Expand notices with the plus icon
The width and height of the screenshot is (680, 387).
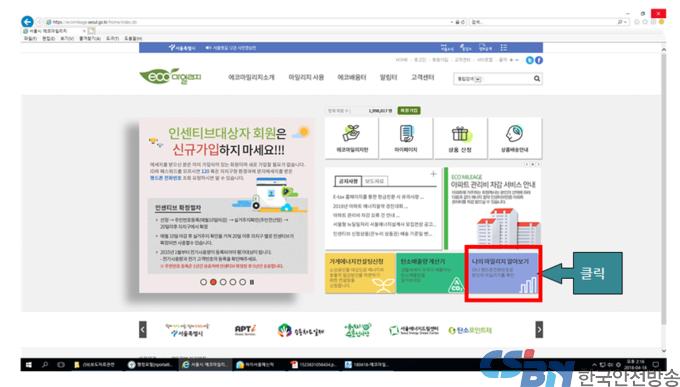[433, 174]
